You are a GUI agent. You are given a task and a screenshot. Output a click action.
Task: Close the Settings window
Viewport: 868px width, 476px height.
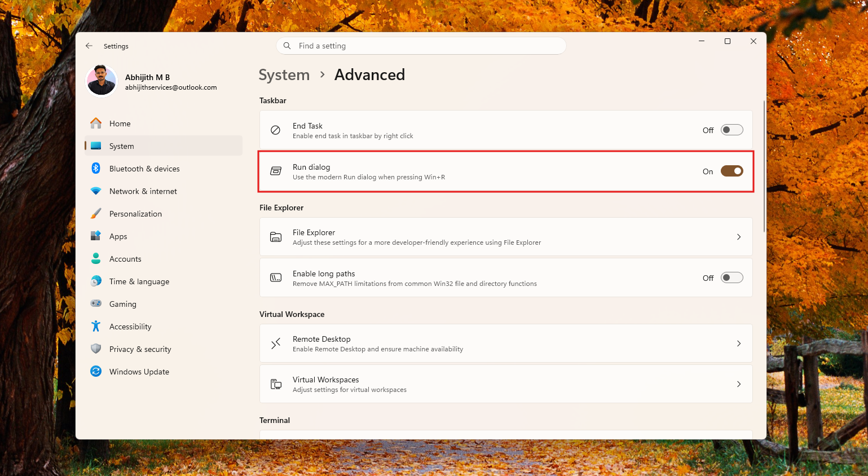pyautogui.click(x=754, y=41)
